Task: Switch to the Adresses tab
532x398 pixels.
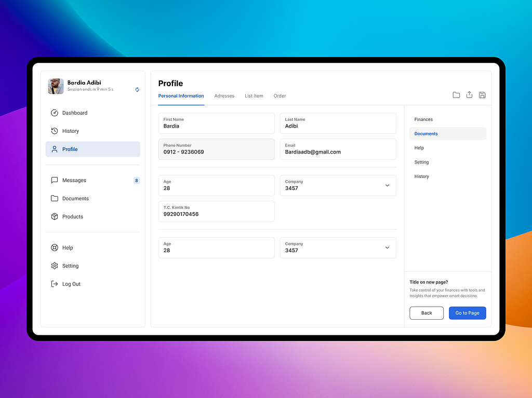Action: [x=224, y=96]
